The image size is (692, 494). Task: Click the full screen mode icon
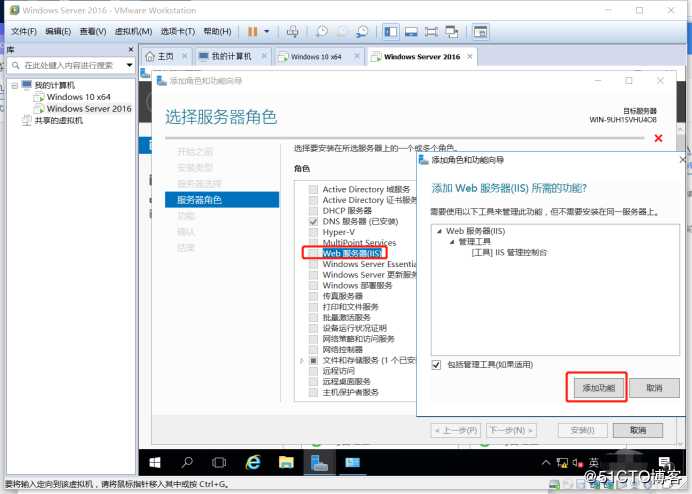432,32
